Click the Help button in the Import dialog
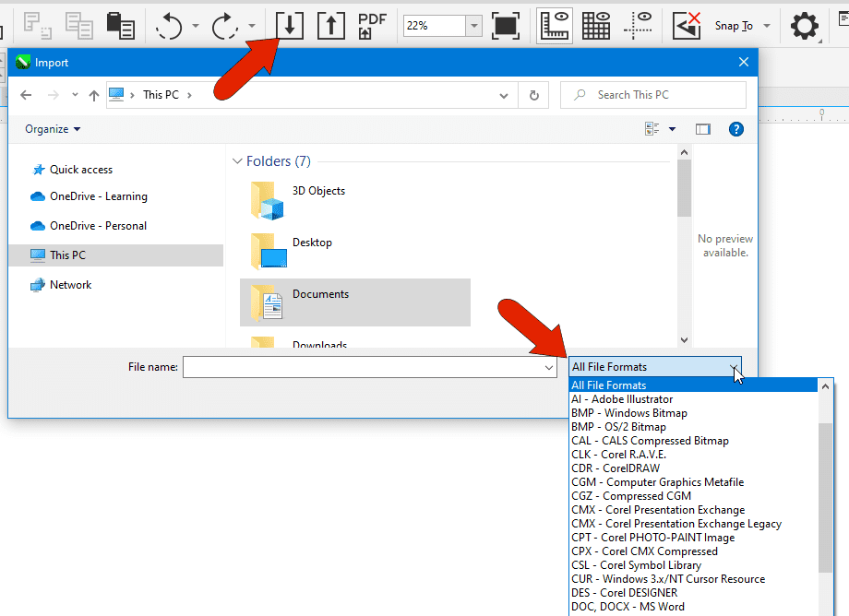 click(x=735, y=128)
